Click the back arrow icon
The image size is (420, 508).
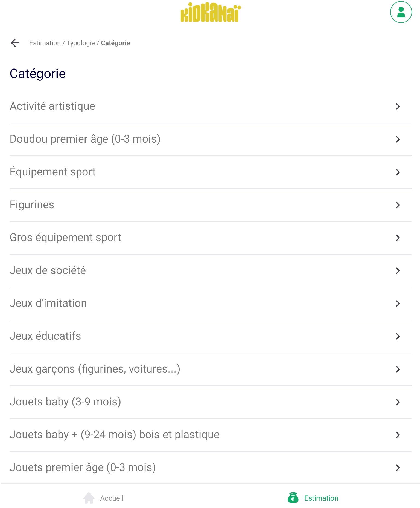click(x=15, y=43)
